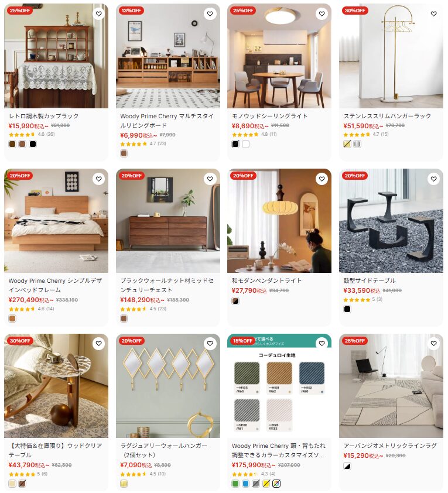This screenshot has height=493, width=448.
Task: Add Woody Prime Cherry リビングボード to wishlist
Action: (x=210, y=14)
